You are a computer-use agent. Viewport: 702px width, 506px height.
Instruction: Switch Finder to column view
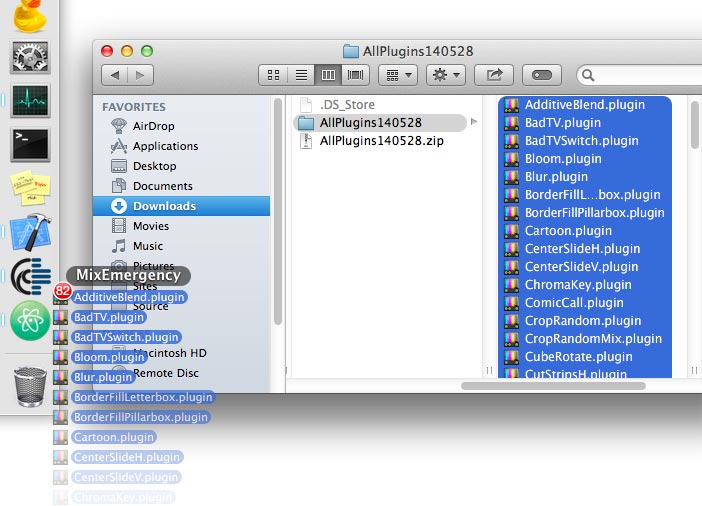[328, 75]
